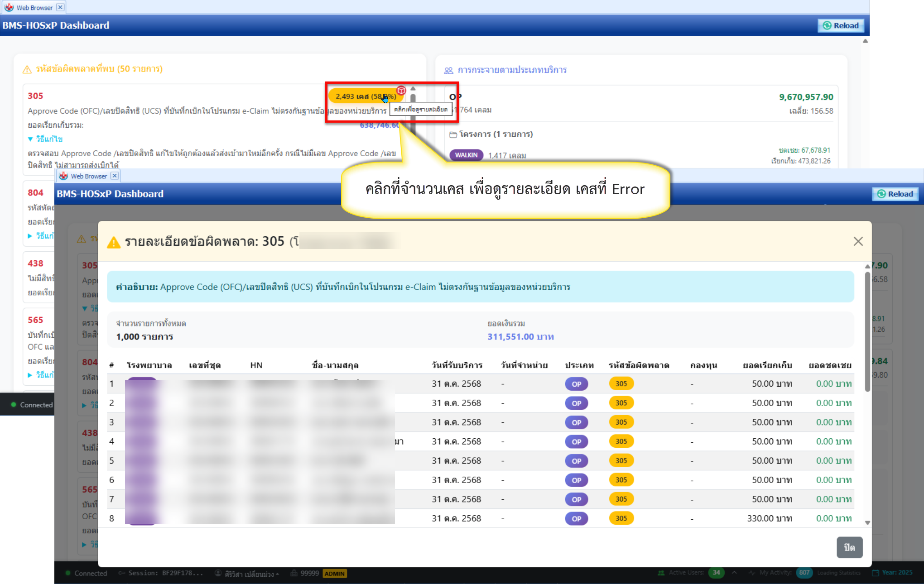Image resolution: width=924 pixels, height=584 pixels.
Task: Click the ปิด button in the dialog
Action: [x=849, y=548]
